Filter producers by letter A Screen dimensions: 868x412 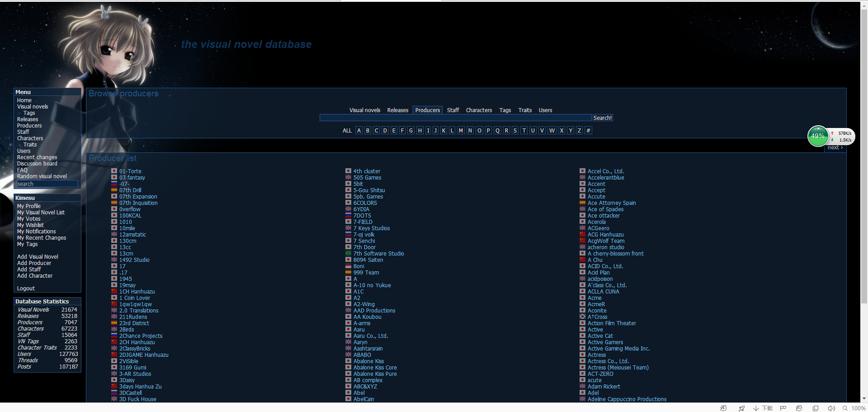pyautogui.click(x=359, y=130)
